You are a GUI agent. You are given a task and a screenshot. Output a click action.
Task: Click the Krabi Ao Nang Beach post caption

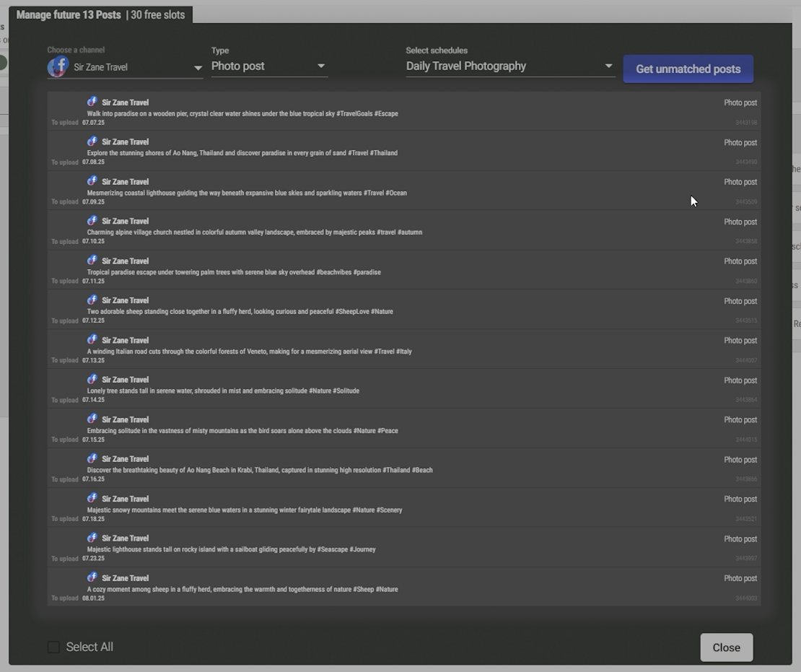coord(260,470)
